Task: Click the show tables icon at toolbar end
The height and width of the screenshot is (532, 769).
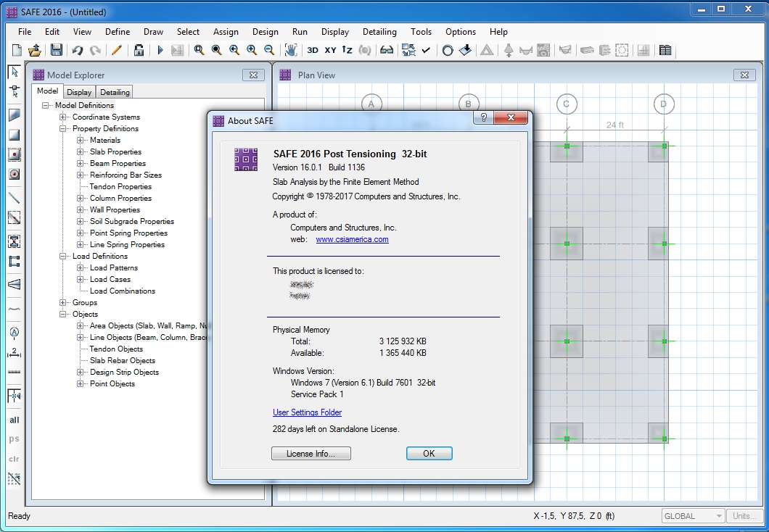Action: 665,50
